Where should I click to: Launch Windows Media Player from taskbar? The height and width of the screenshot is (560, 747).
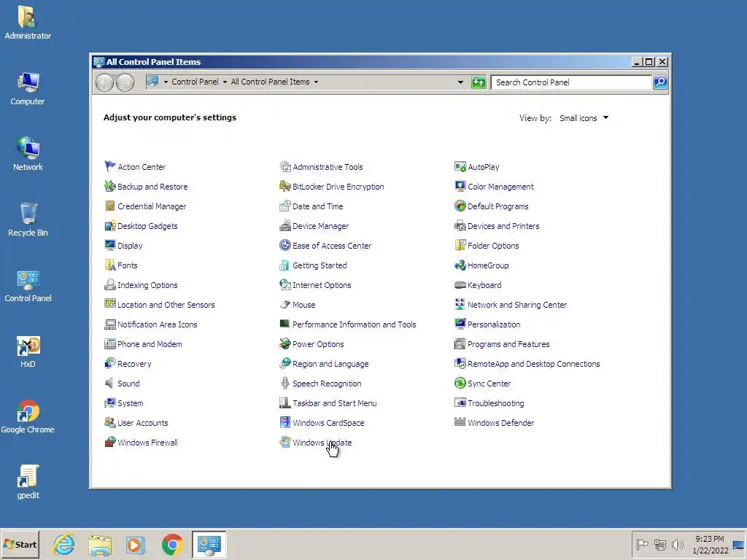click(135, 545)
